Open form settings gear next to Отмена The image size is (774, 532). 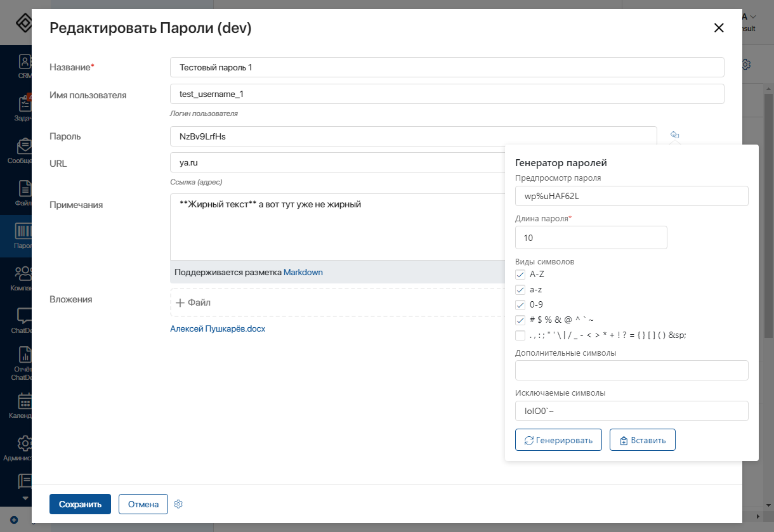178,504
